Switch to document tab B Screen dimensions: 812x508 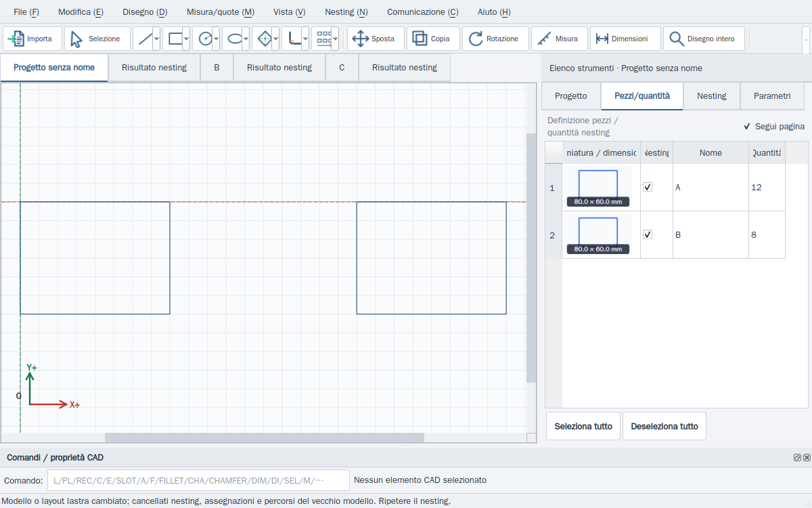click(x=217, y=68)
